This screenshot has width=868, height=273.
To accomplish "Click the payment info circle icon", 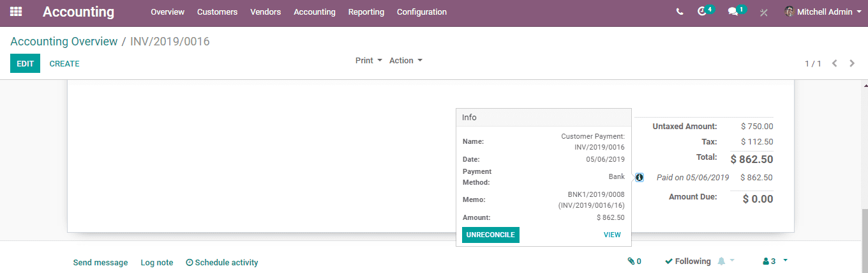I will click(640, 177).
